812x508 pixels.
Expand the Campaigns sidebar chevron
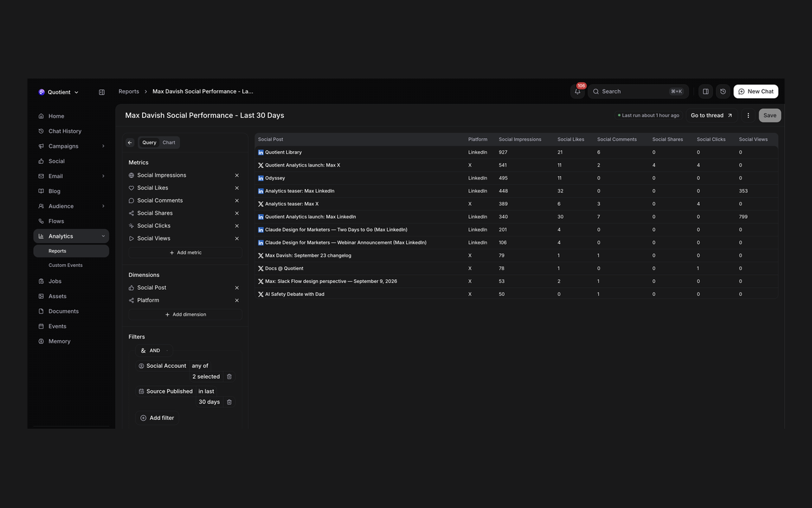pyautogui.click(x=104, y=146)
